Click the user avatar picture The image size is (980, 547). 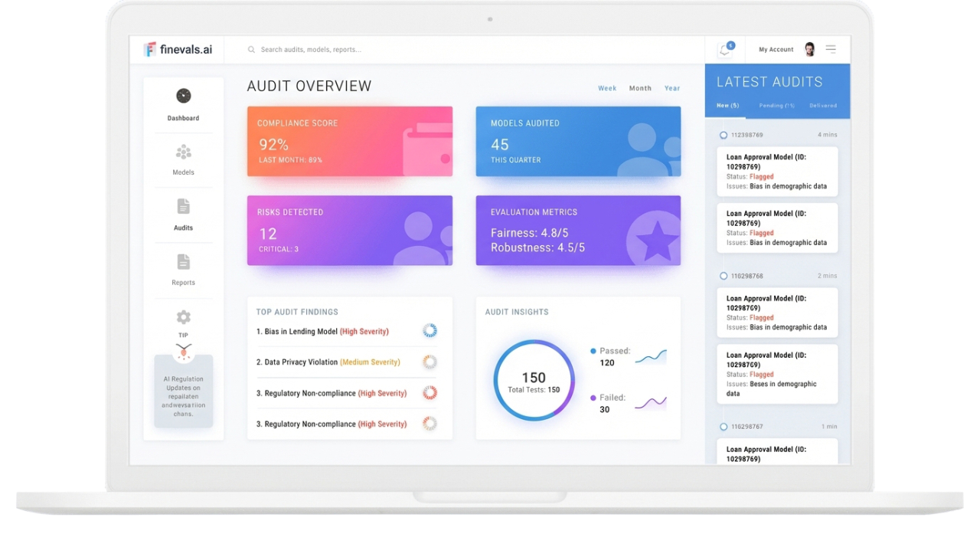click(x=809, y=50)
